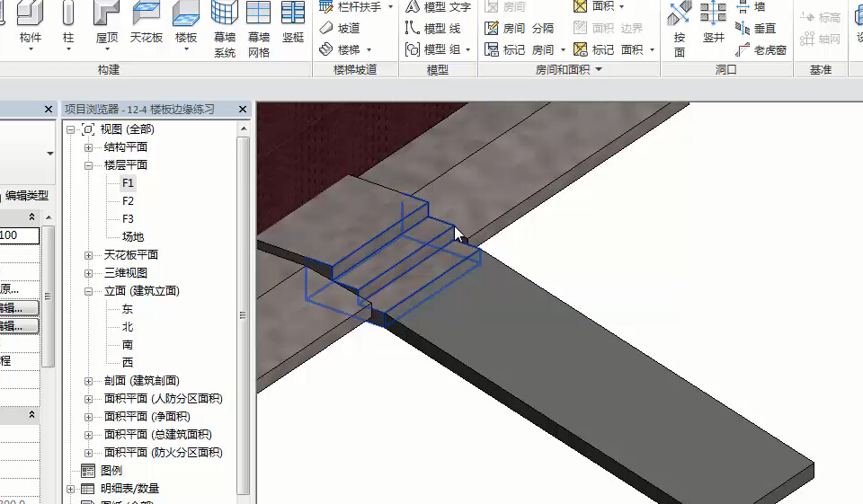Collapse the 楼层平面 tree node
This screenshot has width=863, height=504.
tap(88, 165)
